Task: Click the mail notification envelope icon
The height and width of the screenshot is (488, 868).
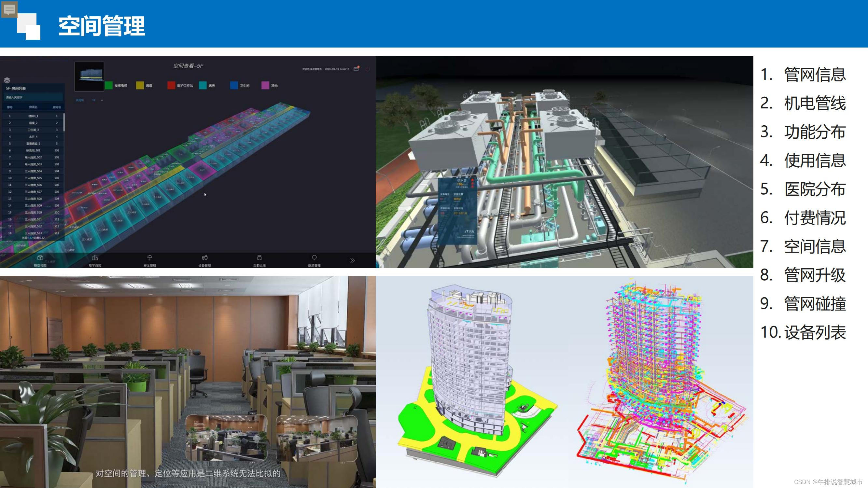Action: point(356,69)
